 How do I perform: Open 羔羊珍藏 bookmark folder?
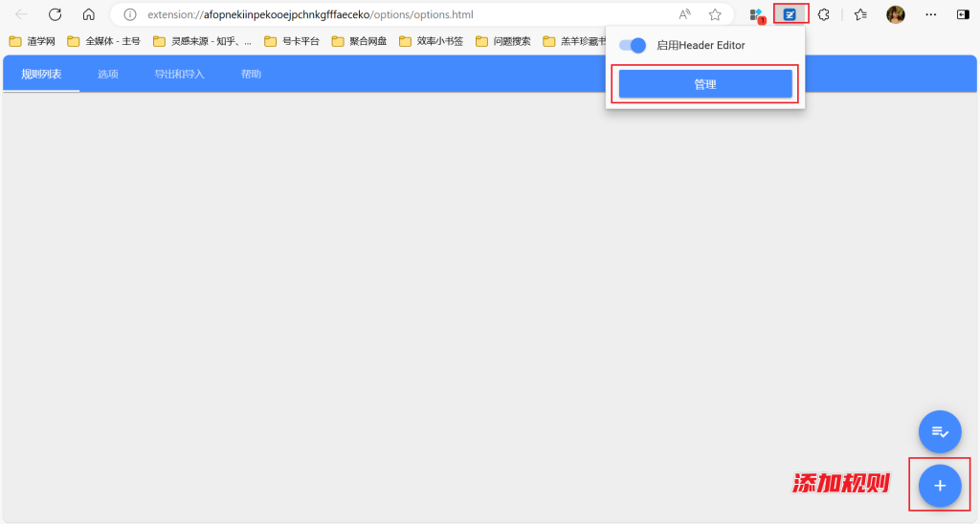(574, 41)
